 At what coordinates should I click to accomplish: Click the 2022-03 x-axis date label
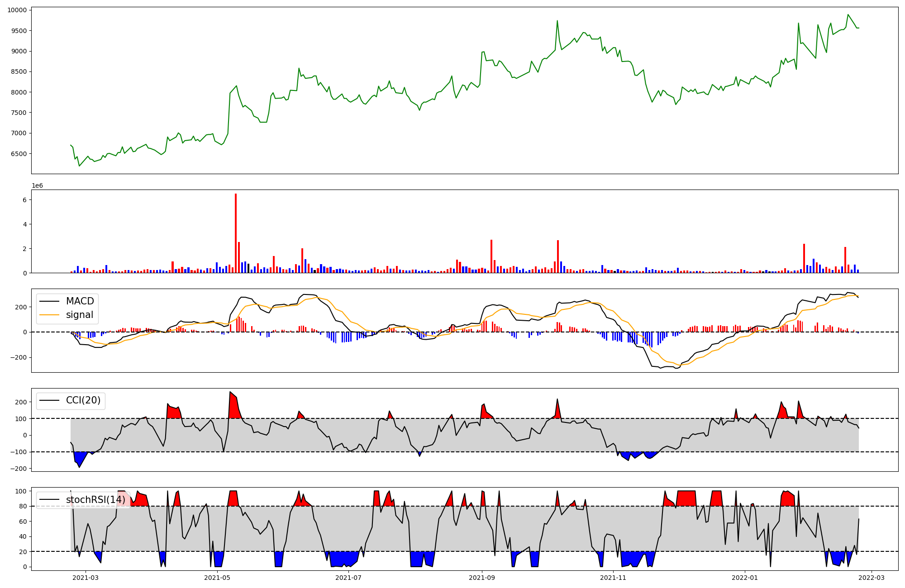pyautogui.click(x=872, y=578)
